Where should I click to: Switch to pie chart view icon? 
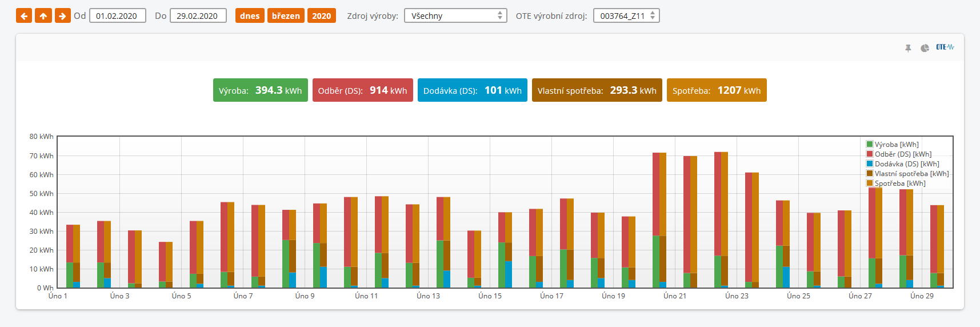tap(925, 48)
